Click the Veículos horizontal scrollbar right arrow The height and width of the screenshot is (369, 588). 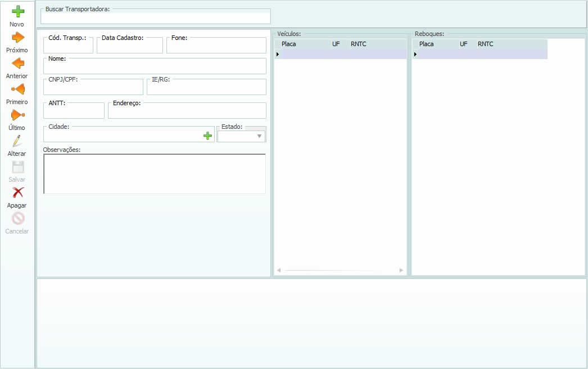(401, 271)
